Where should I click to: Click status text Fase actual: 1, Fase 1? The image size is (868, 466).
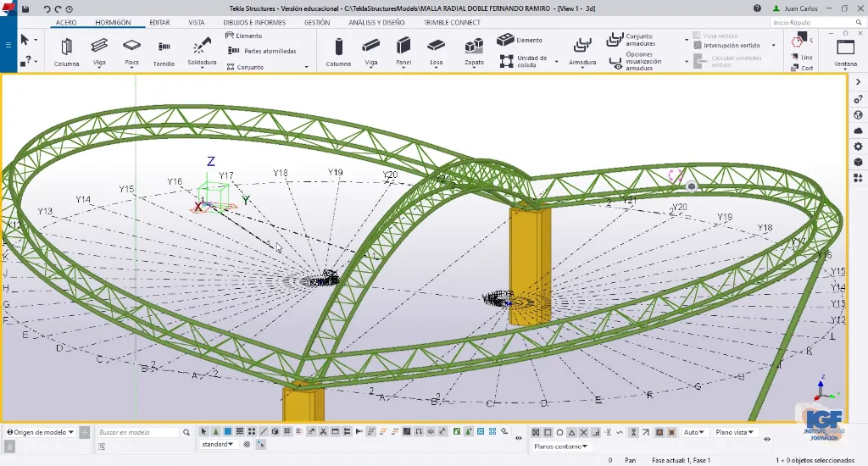681,460
